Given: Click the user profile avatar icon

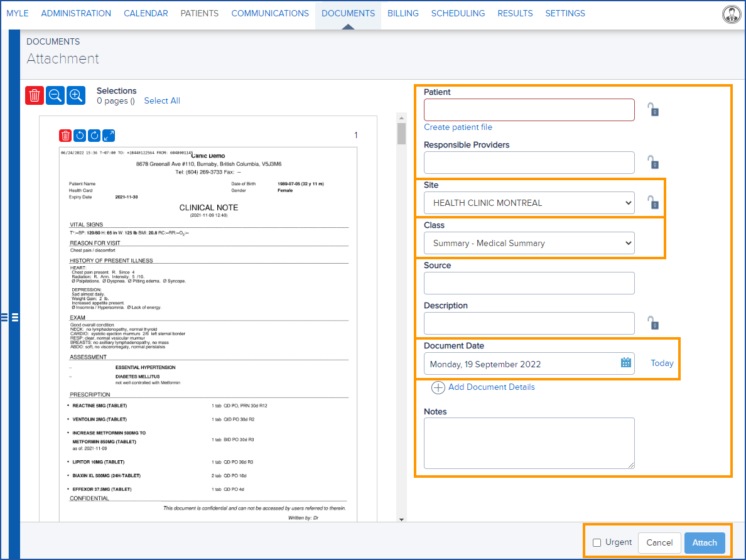Looking at the screenshot, I should coord(731,14).
